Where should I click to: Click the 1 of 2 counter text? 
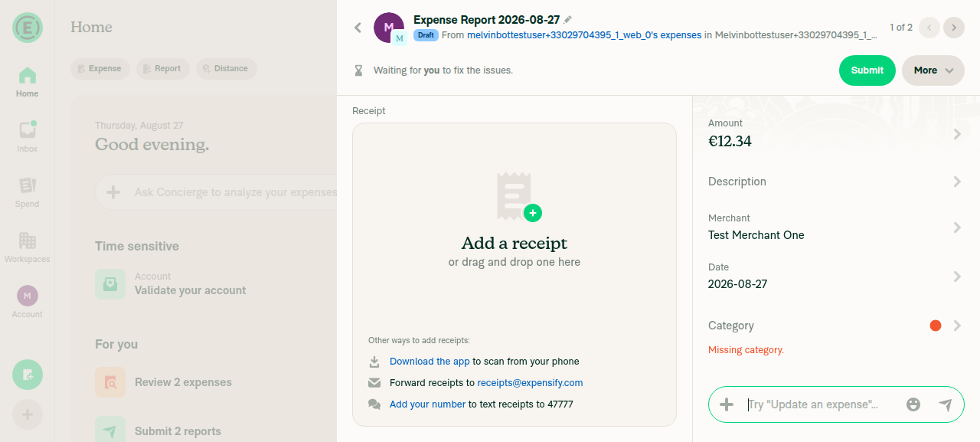pos(901,28)
